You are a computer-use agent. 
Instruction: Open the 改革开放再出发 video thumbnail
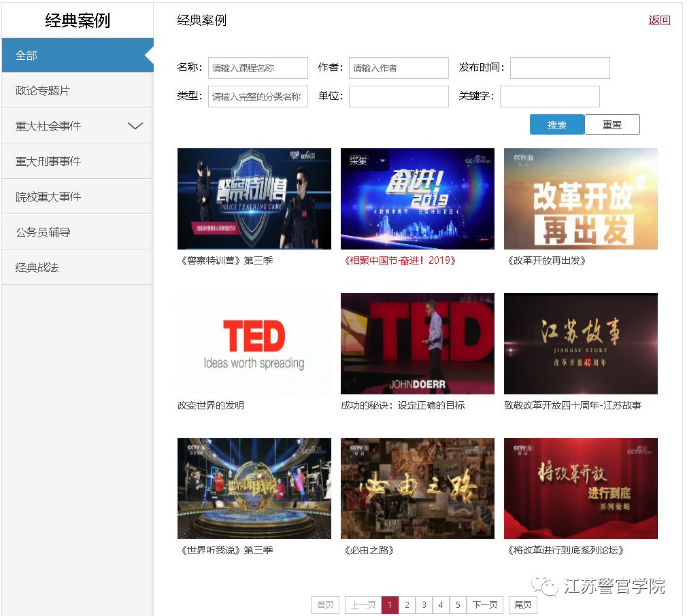pos(581,199)
